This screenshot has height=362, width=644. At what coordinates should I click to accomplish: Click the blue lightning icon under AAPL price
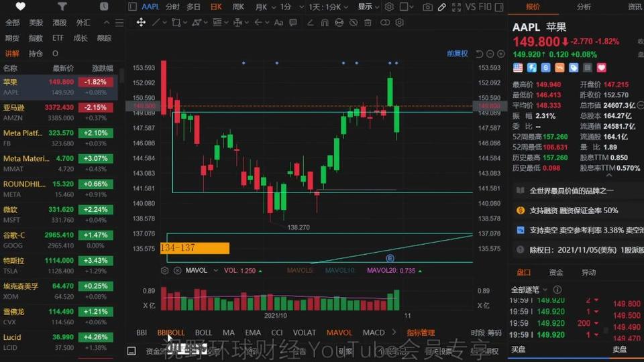(x=532, y=68)
